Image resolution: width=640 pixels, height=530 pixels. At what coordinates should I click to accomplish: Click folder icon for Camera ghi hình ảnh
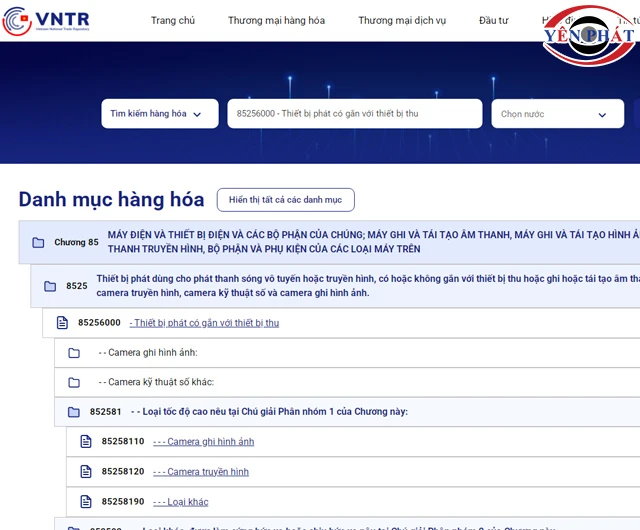click(x=74, y=353)
